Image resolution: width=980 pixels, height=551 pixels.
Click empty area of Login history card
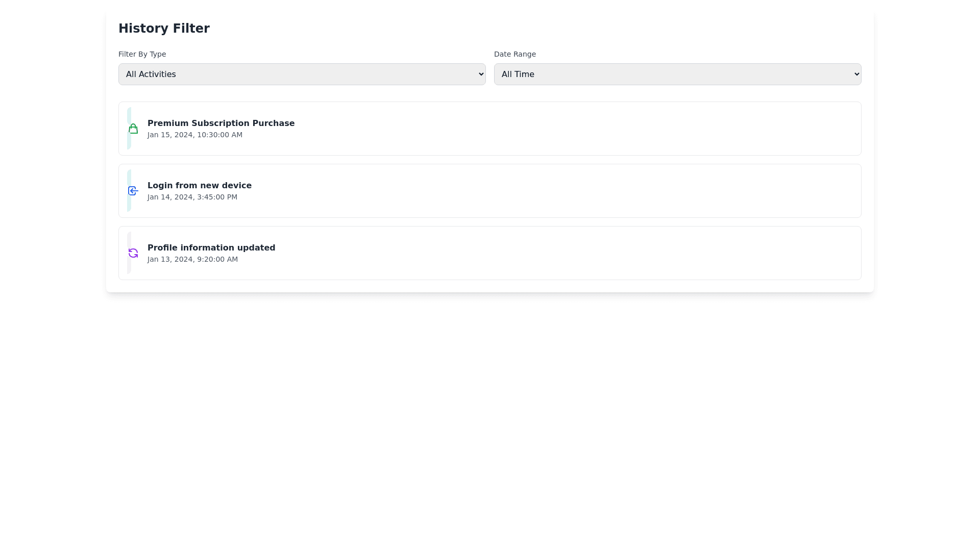(561, 191)
